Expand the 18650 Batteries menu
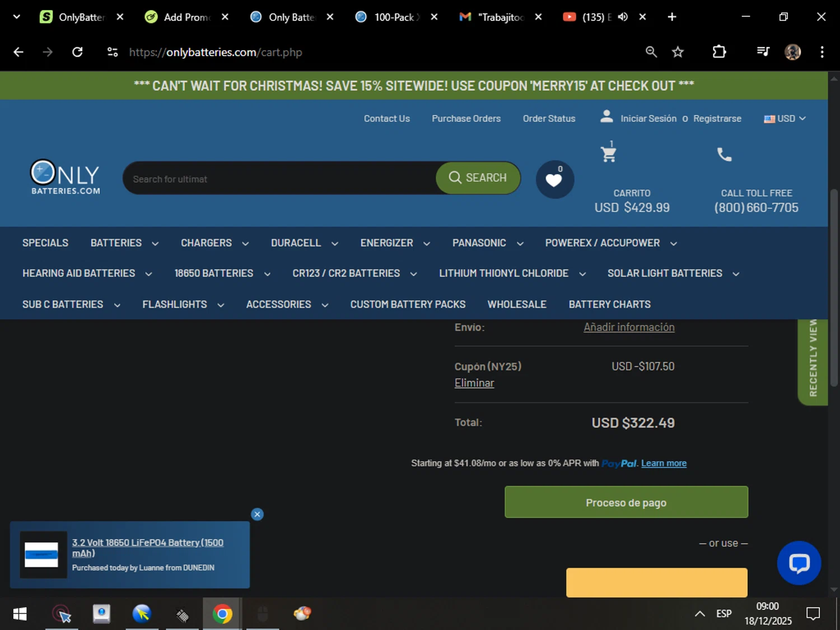Viewport: 840px width, 630px height. [222, 273]
